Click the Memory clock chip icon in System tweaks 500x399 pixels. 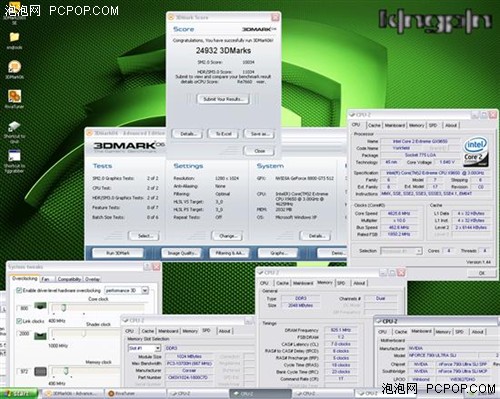41,371
